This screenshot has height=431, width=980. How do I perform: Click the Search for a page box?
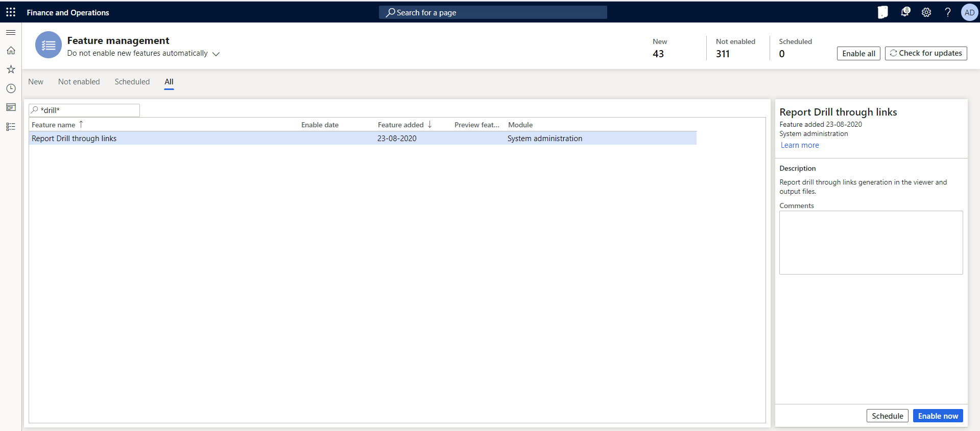pos(493,12)
